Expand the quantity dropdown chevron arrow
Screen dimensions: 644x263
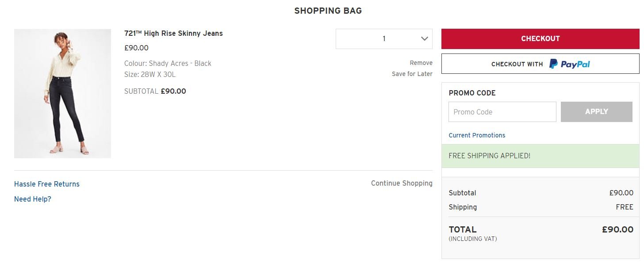coord(425,39)
